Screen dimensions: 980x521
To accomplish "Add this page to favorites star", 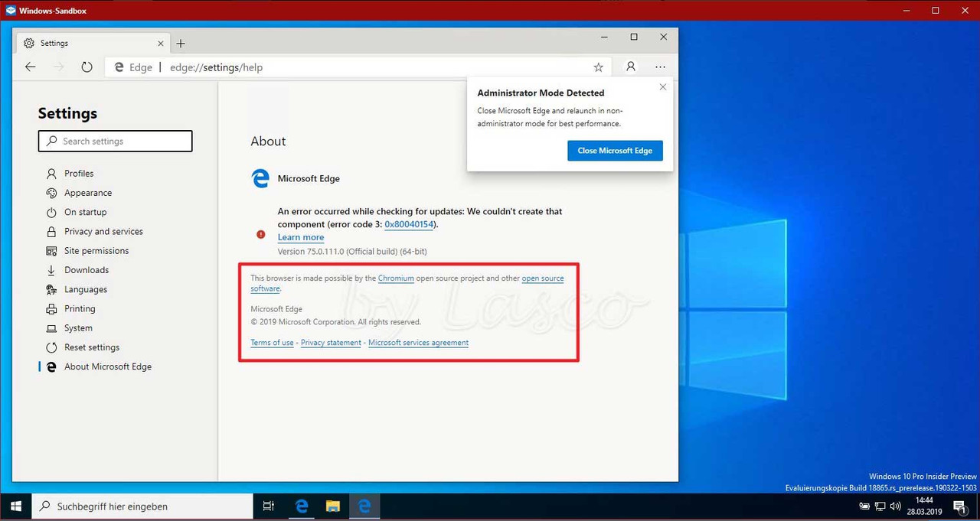I will click(x=599, y=67).
